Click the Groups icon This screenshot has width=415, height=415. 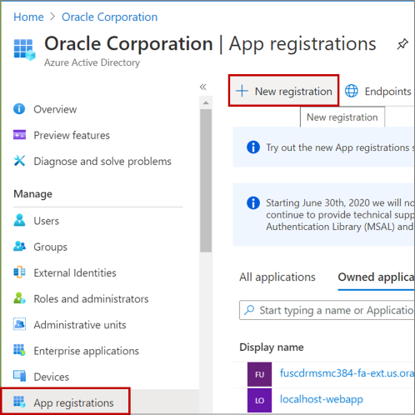[19, 246]
